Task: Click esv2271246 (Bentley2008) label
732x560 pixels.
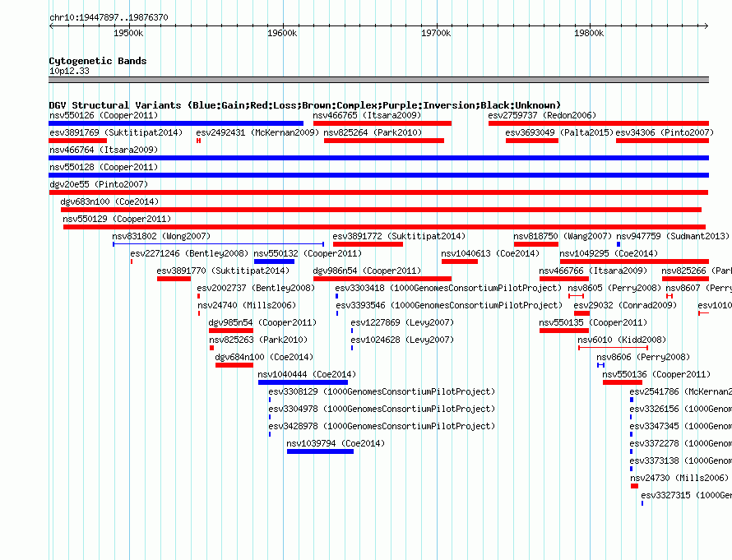Action: point(189,253)
